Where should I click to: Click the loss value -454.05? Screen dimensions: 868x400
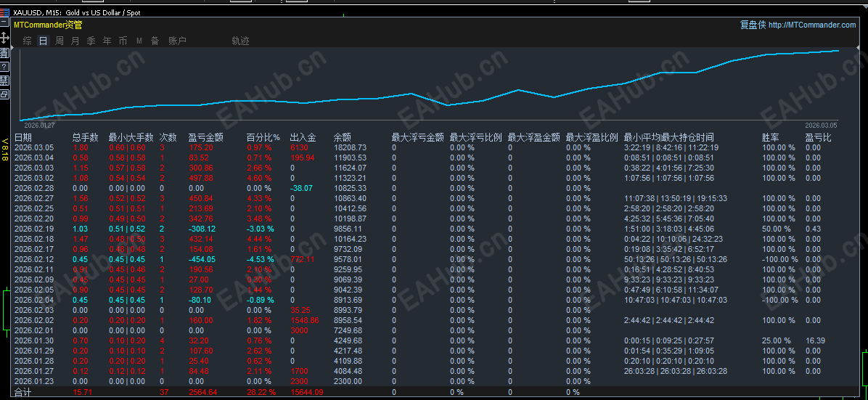pyautogui.click(x=202, y=259)
